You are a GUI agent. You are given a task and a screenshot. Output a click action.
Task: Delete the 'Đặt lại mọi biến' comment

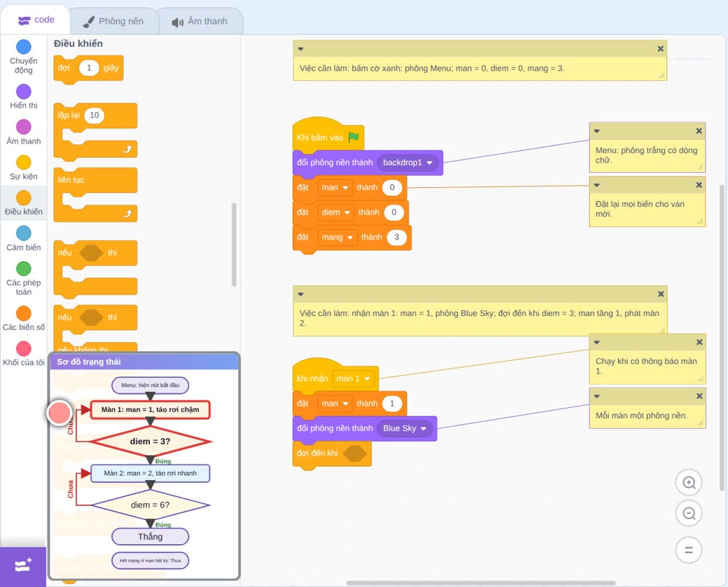(x=699, y=185)
